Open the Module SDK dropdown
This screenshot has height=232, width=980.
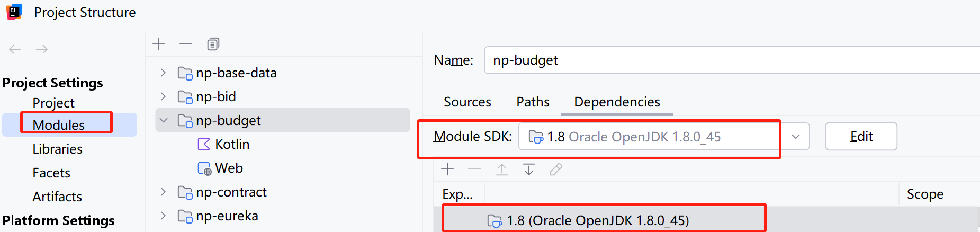point(795,137)
